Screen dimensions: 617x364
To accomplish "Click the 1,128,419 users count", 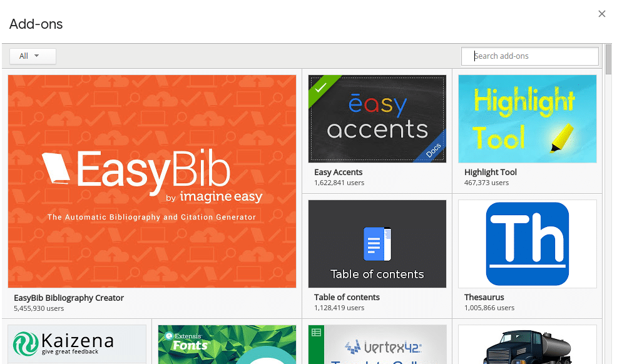I will tap(339, 308).
